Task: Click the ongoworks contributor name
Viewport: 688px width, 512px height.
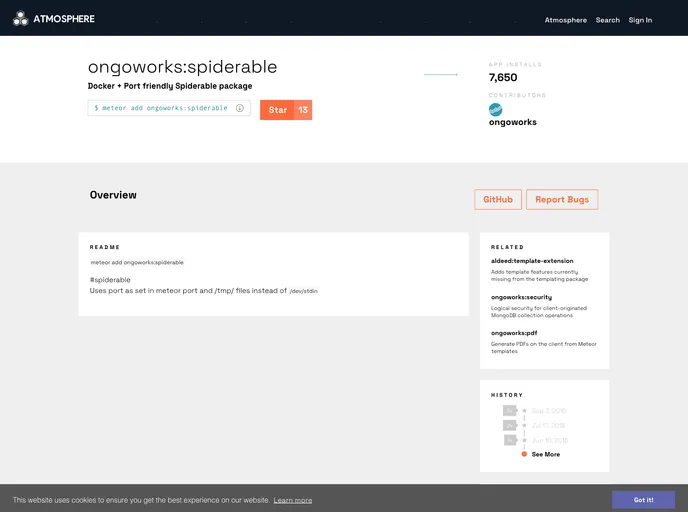Action: 512,122
